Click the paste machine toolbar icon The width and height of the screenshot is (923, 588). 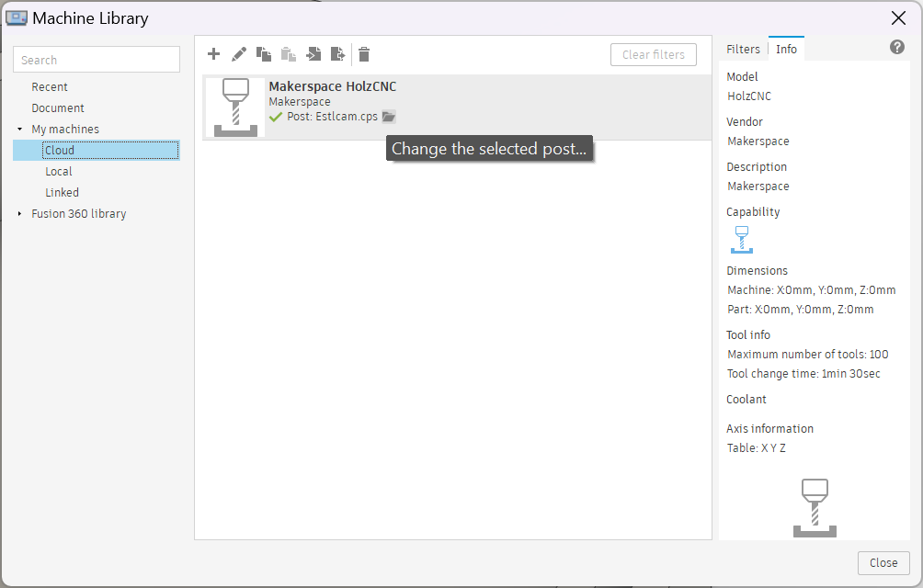(x=289, y=54)
